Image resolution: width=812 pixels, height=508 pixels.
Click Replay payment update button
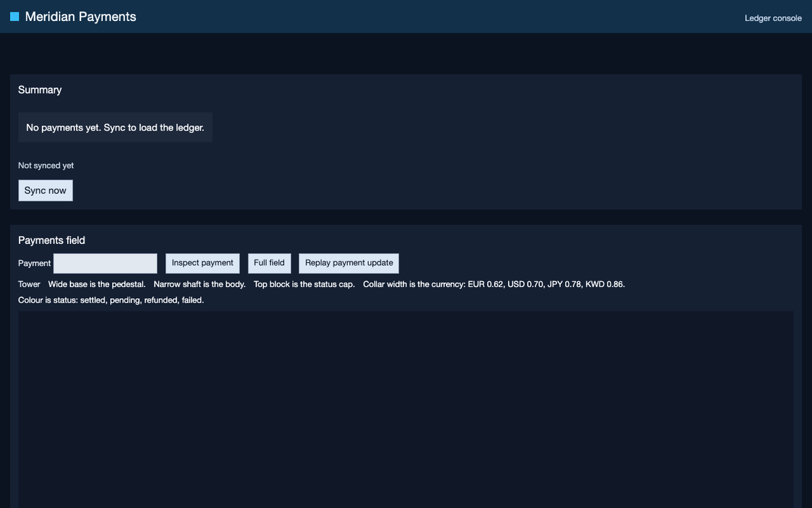349,263
